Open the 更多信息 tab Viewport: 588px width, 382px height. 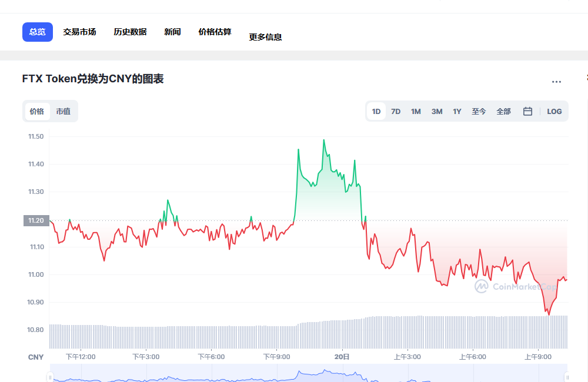(x=266, y=37)
